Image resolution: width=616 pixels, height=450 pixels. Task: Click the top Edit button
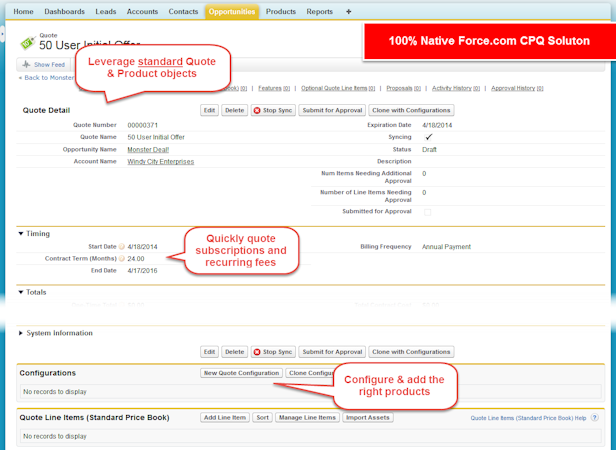click(209, 110)
